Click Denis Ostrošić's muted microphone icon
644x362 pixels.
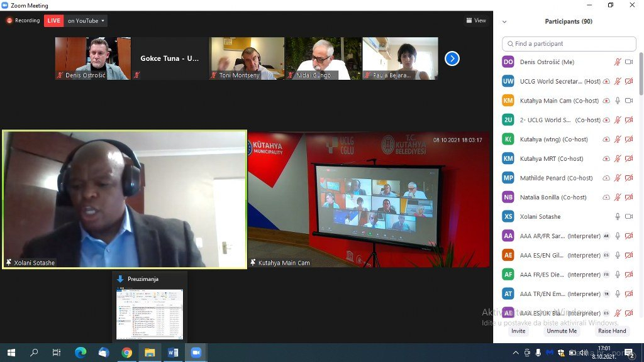coord(618,62)
